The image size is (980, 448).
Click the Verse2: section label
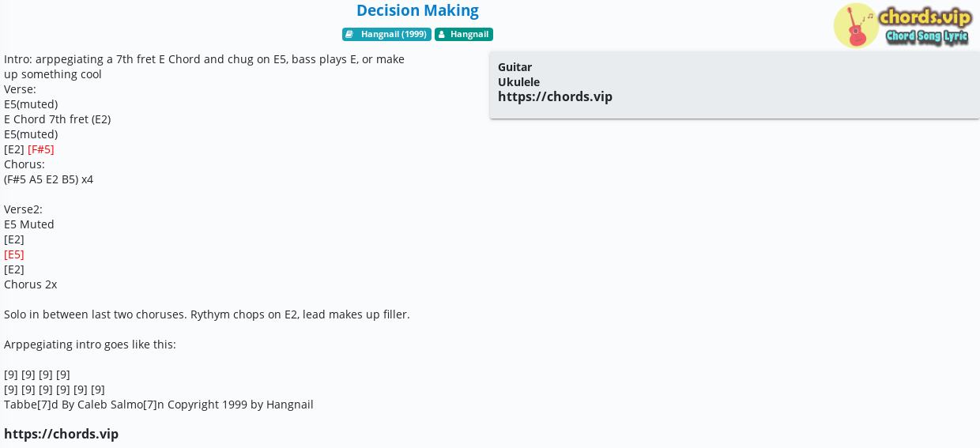coord(23,209)
